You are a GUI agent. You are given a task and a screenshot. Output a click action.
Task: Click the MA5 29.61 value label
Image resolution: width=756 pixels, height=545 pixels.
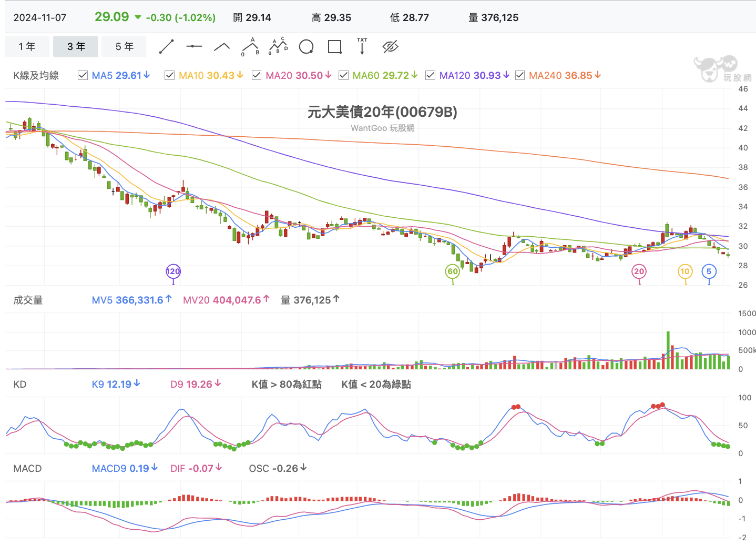(121, 75)
